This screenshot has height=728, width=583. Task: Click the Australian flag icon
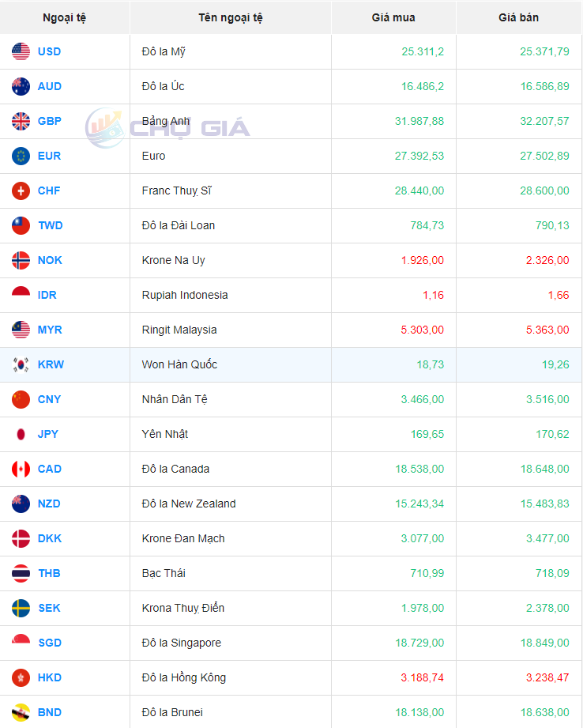[x=21, y=87]
